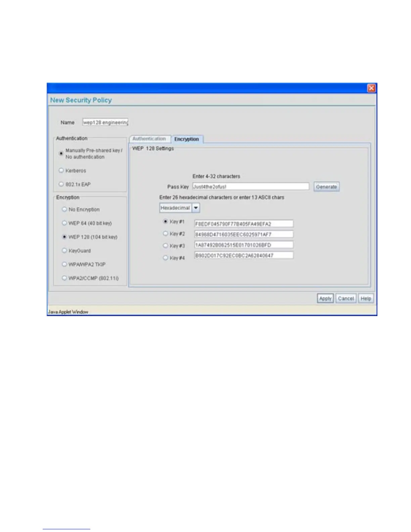Select KeyGuard encryption option
The width and height of the screenshot is (411, 532).
pos(64,251)
